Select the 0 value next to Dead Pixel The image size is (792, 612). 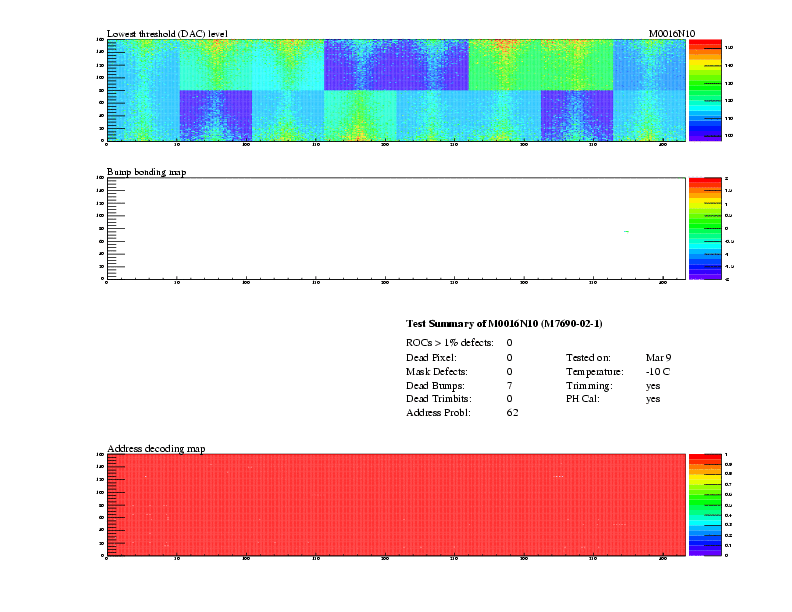(x=510, y=358)
